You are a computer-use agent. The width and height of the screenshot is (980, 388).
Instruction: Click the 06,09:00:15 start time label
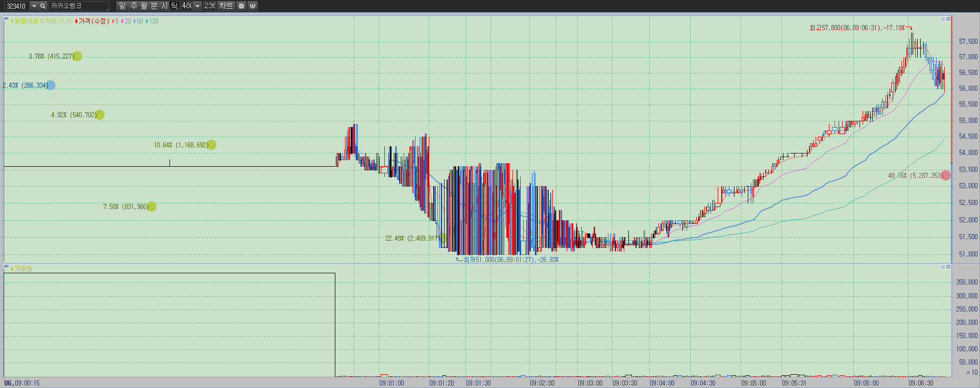(x=22, y=383)
